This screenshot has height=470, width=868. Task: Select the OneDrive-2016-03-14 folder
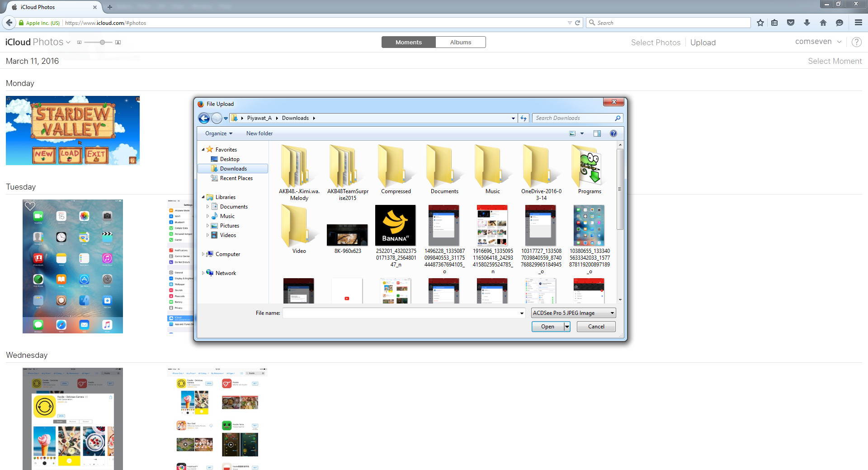click(x=541, y=173)
